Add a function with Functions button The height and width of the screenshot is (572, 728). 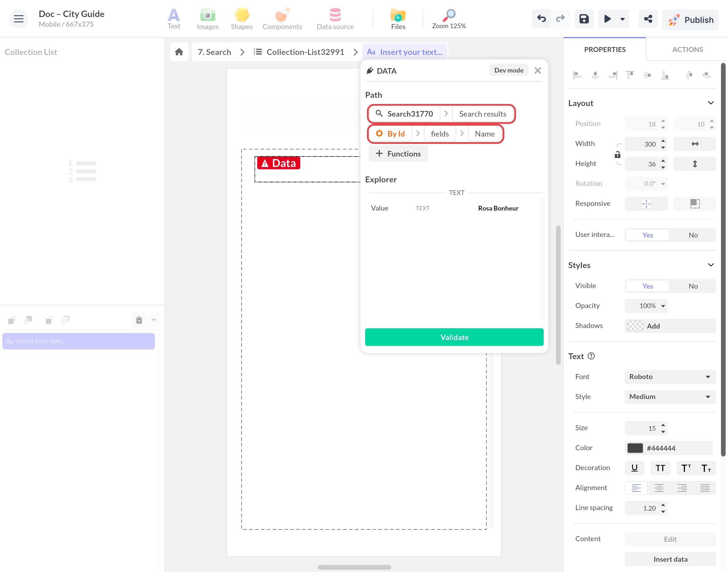point(398,154)
